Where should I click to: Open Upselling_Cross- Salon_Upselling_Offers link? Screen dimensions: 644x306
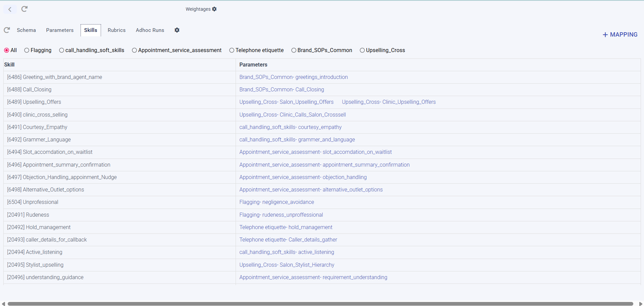286,102
